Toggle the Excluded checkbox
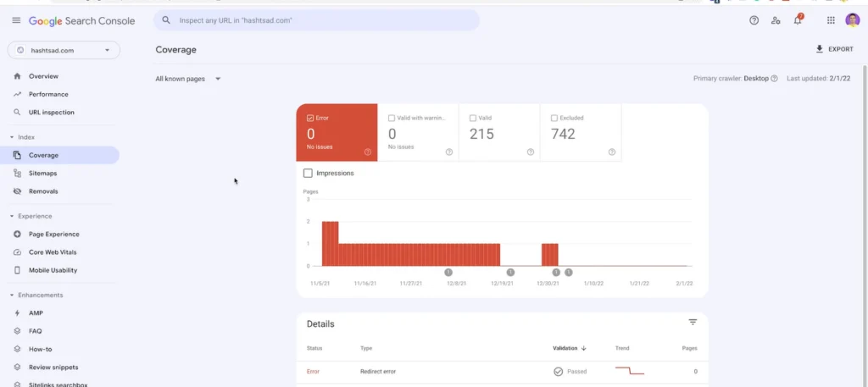This screenshot has width=868, height=387. tap(554, 118)
